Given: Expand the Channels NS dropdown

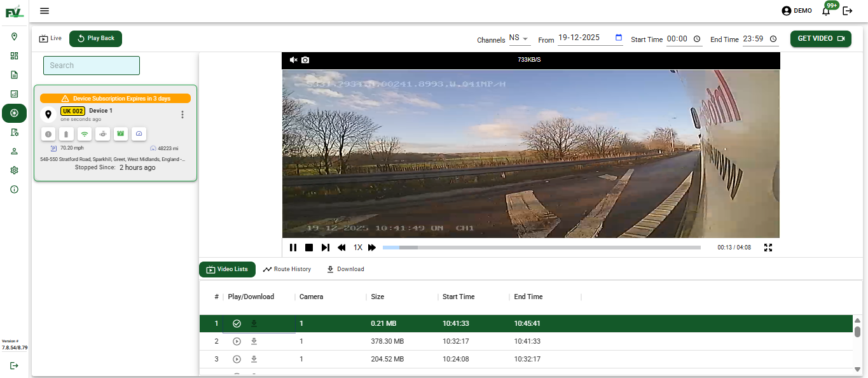Looking at the screenshot, I should point(519,39).
